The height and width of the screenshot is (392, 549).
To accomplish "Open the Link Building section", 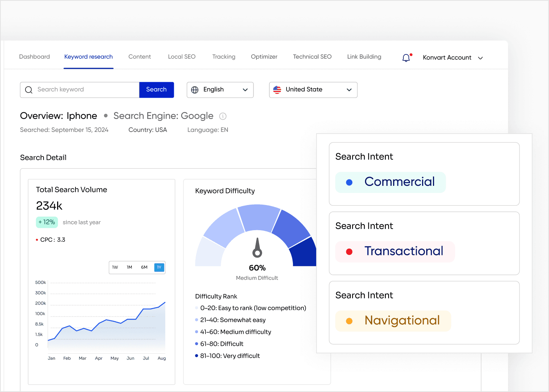I will (364, 57).
